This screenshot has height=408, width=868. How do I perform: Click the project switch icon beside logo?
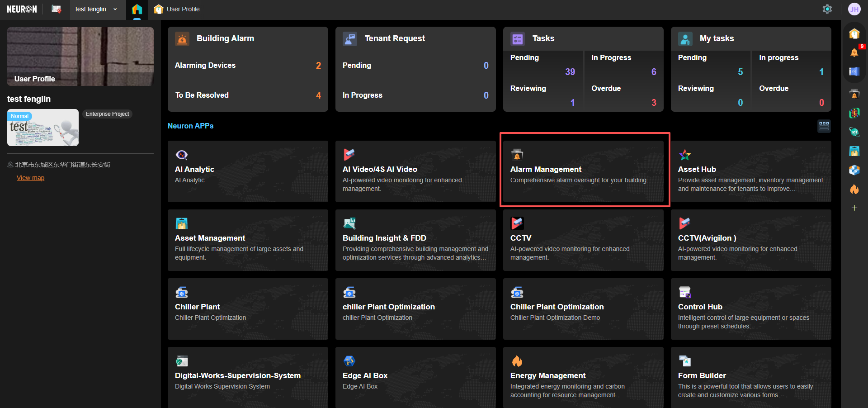pos(57,9)
